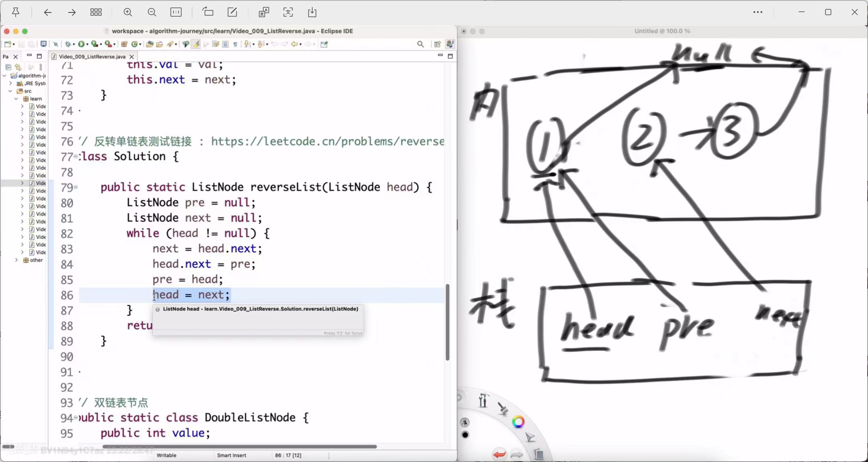Collapse the algorithm-journey project node

pos(4,76)
